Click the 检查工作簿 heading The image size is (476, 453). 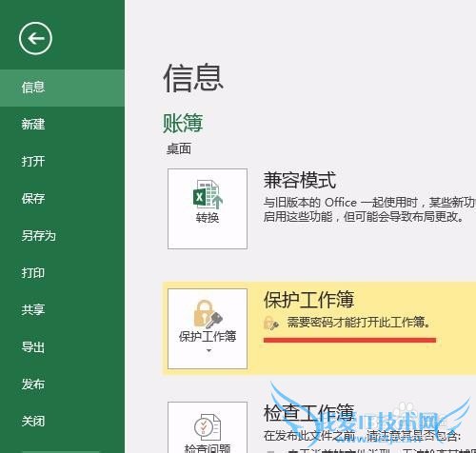[308, 413]
